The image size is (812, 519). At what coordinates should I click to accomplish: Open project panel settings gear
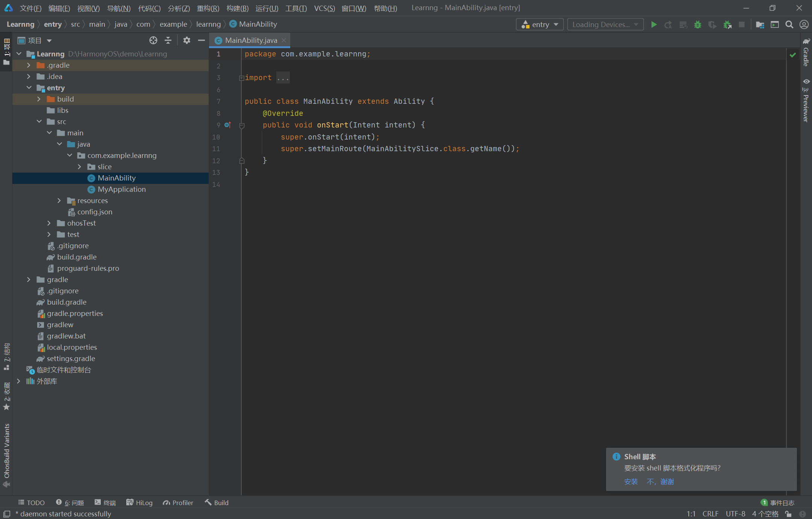point(186,40)
